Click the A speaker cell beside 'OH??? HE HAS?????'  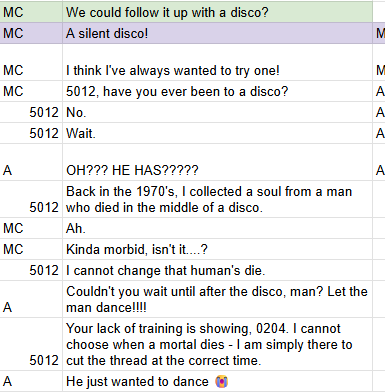[x=31, y=162]
